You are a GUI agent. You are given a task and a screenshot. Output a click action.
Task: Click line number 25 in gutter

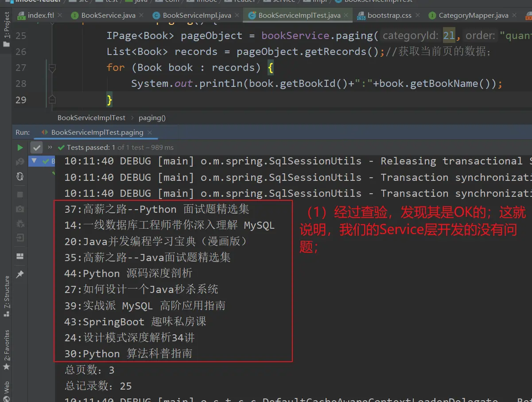(x=21, y=35)
